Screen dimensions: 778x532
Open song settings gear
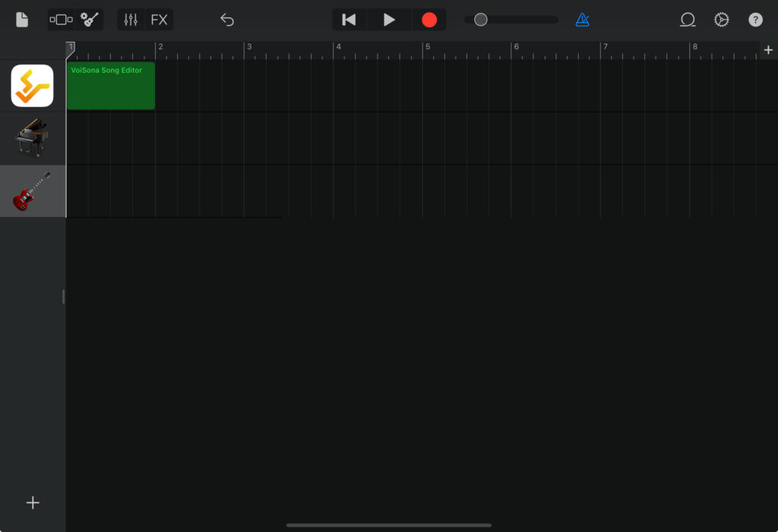click(x=722, y=20)
